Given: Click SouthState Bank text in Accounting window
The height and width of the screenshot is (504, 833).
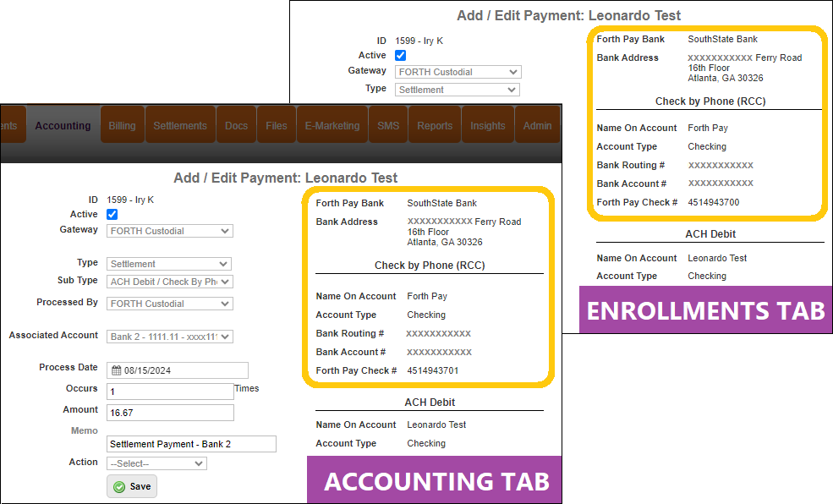Looking at the screenshot, I should click(442, 204).
